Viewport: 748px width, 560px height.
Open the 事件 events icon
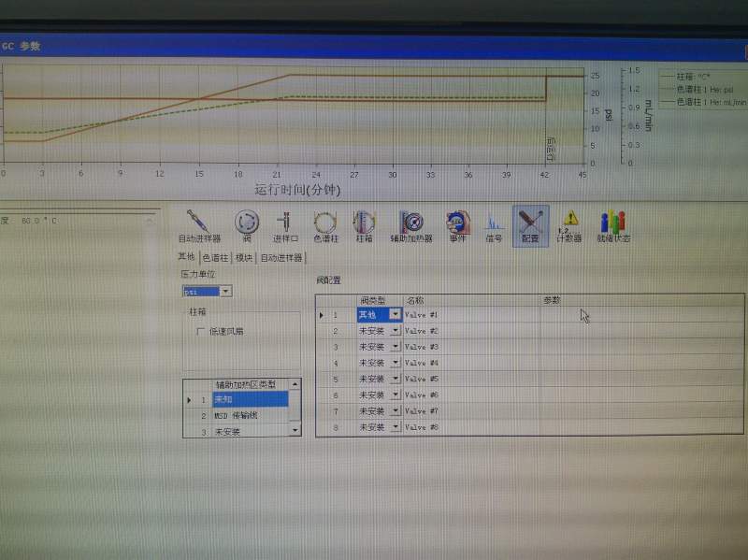(457, 225)
